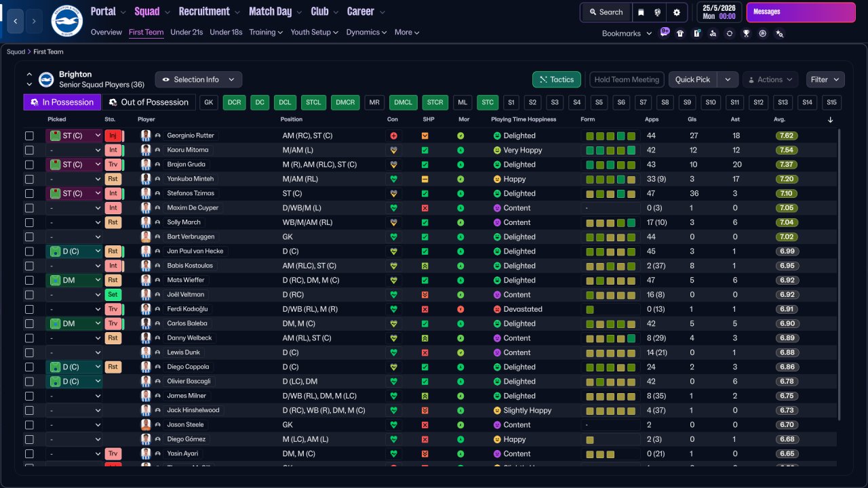Switch to the Under 21s tab

coord(186,32)
